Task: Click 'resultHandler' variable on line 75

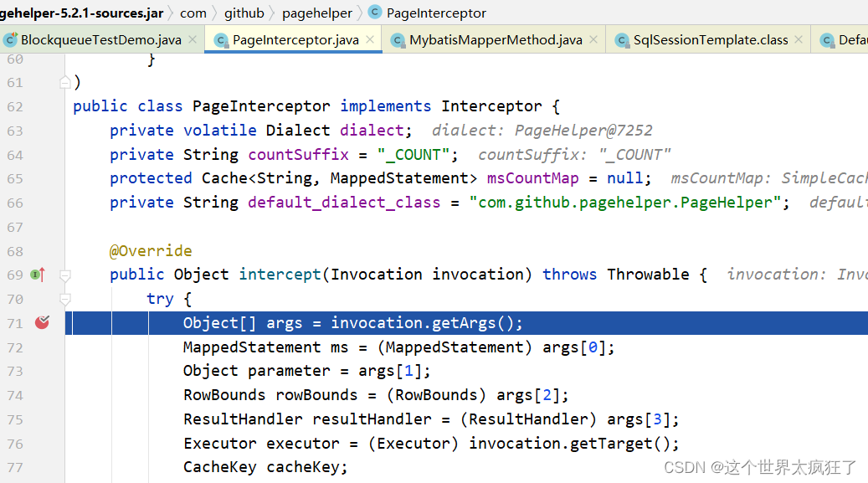Action: pos(372,419)
